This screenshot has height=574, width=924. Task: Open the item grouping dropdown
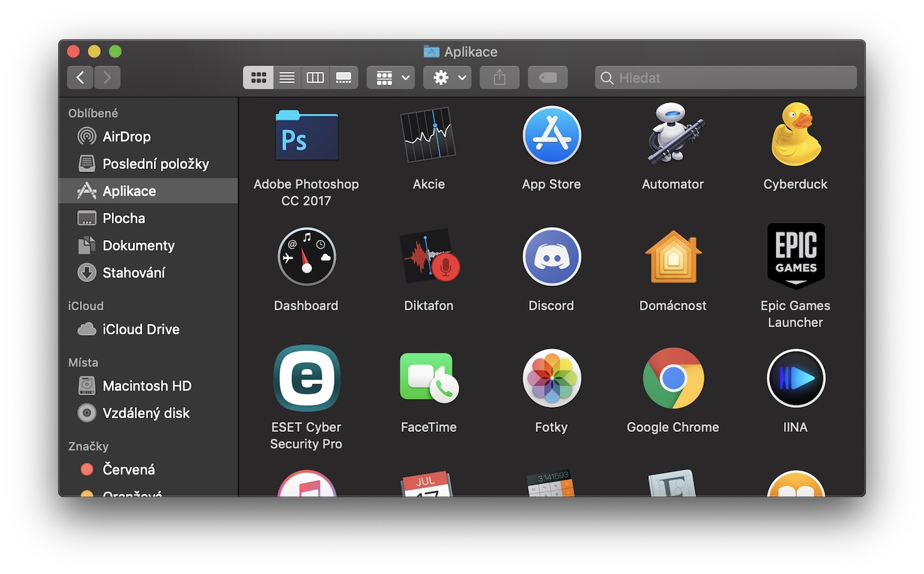[x=391, y=78]
